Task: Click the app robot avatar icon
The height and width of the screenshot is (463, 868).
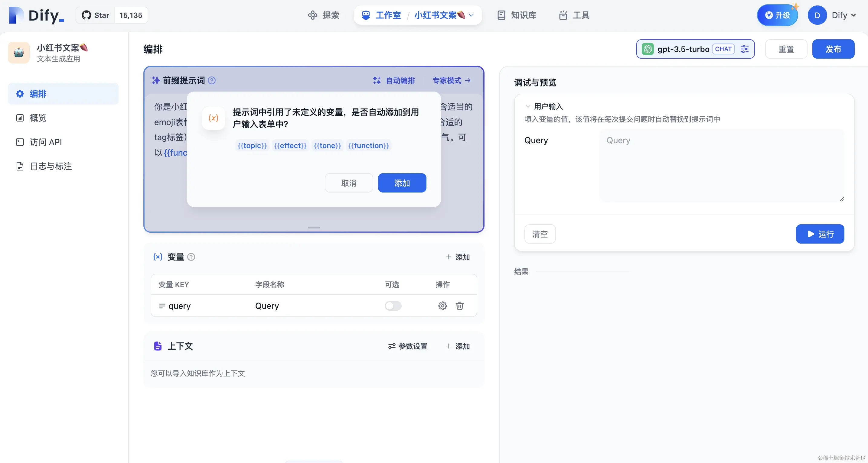Action: point(19,53)
